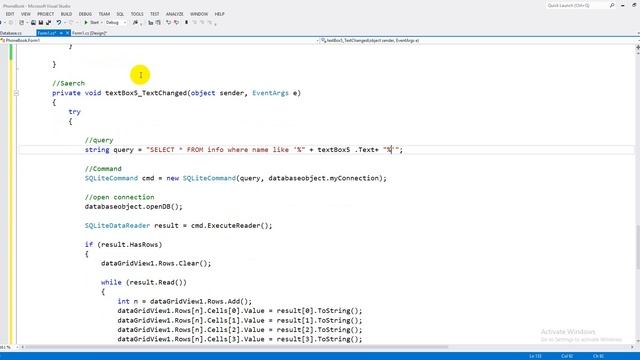Click the New Project toolbar icon
The width and height of the screenshot is (640, 360).
coord(22,22)
